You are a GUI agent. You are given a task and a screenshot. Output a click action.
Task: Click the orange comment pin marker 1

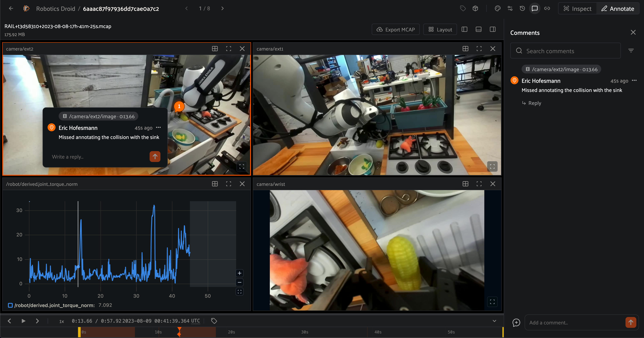179,106
